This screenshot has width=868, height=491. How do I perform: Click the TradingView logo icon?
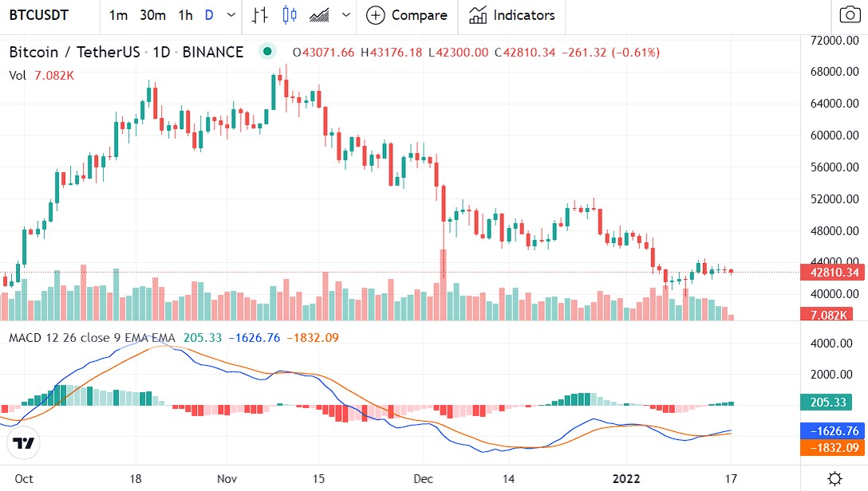pos(24,443)
